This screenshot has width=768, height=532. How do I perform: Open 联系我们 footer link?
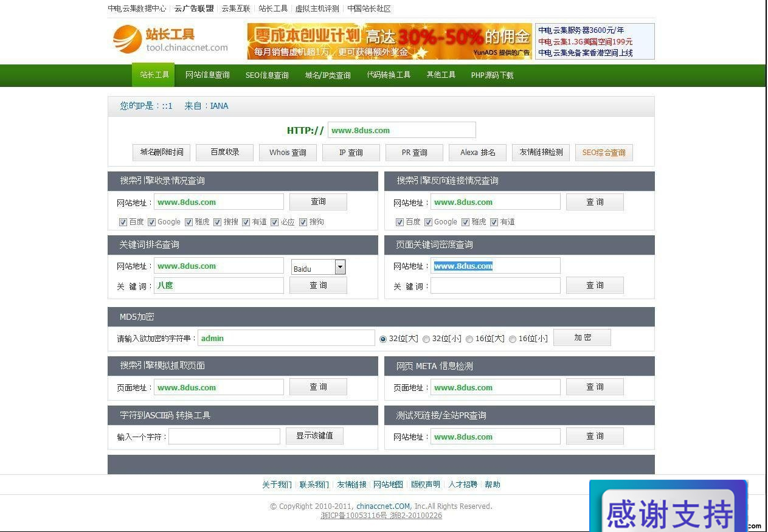[314, 485]
